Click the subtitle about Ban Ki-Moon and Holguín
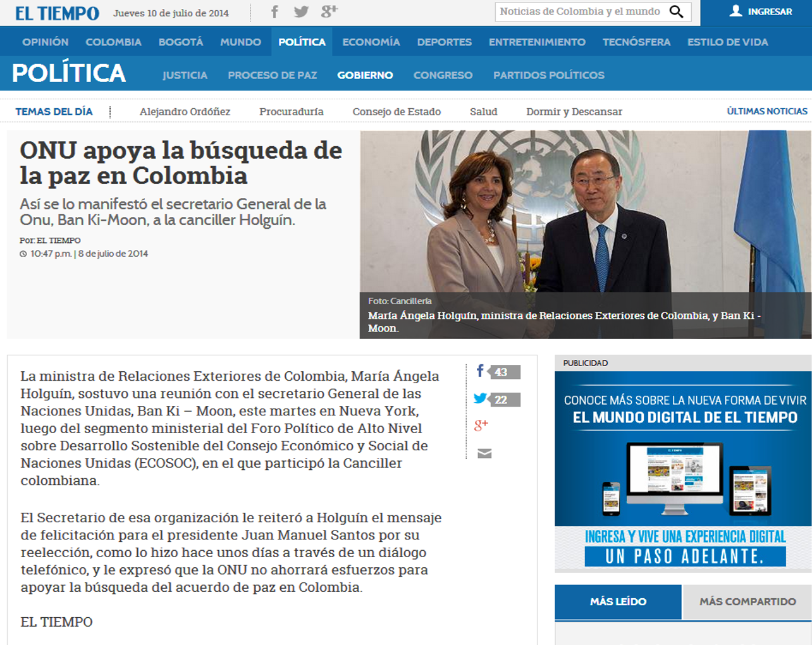Viewport: 812px width, 645px height. point(173,212)
